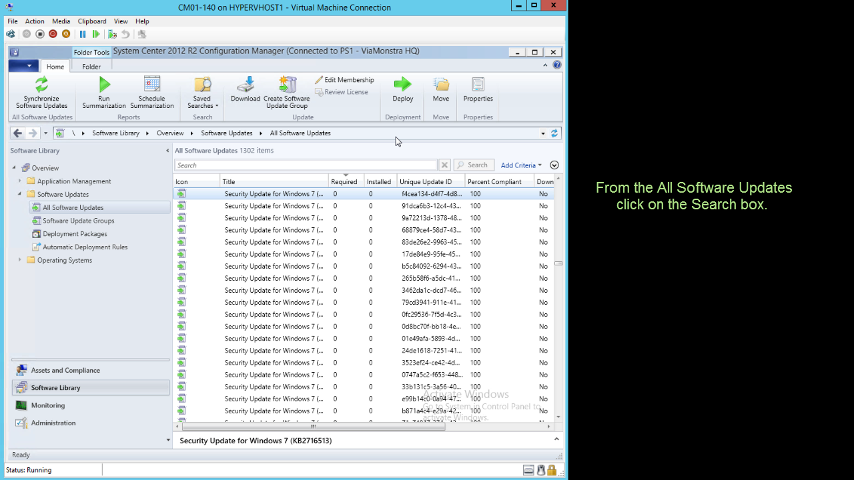The width and height of the screenshot is (854, 480).
Task: Expand the Operating Systems tree node
Action: coord(20,260)
